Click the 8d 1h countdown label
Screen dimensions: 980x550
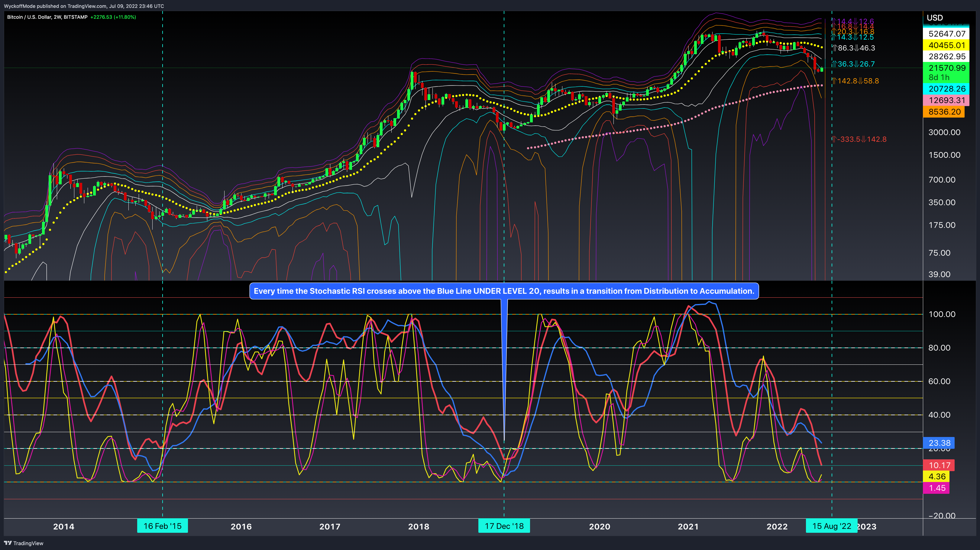pos(939,78)
